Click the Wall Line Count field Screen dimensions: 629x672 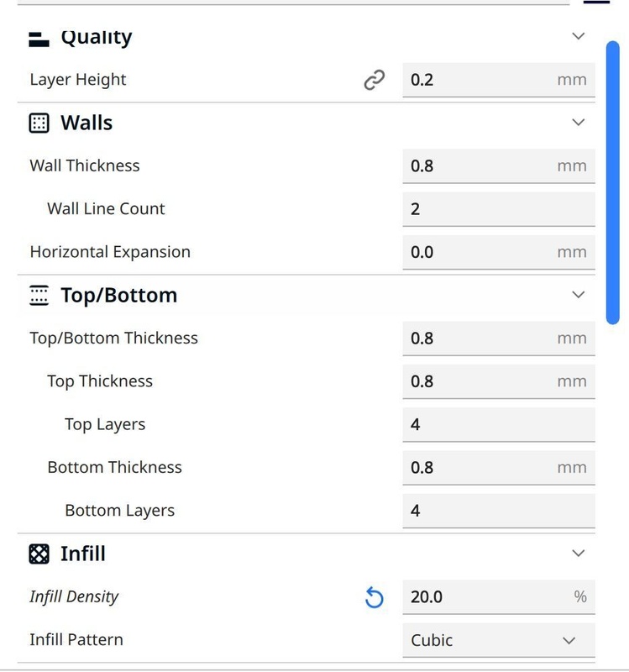pos(498,209)
